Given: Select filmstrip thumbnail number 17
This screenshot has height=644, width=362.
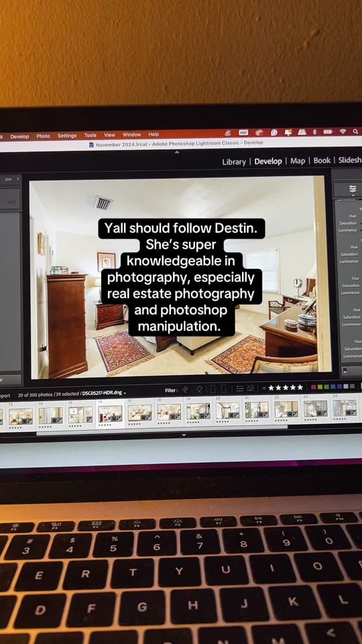Looking at the screenshot, I should pos(139,413).
